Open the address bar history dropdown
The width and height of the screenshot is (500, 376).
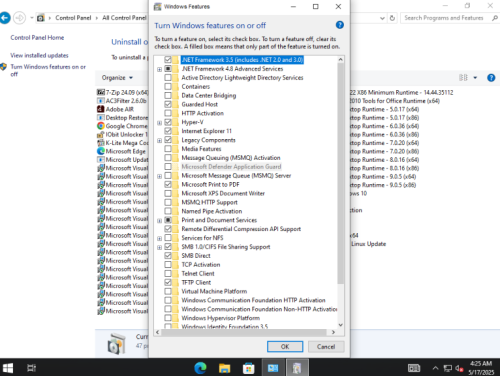click(x=382, y=18)
